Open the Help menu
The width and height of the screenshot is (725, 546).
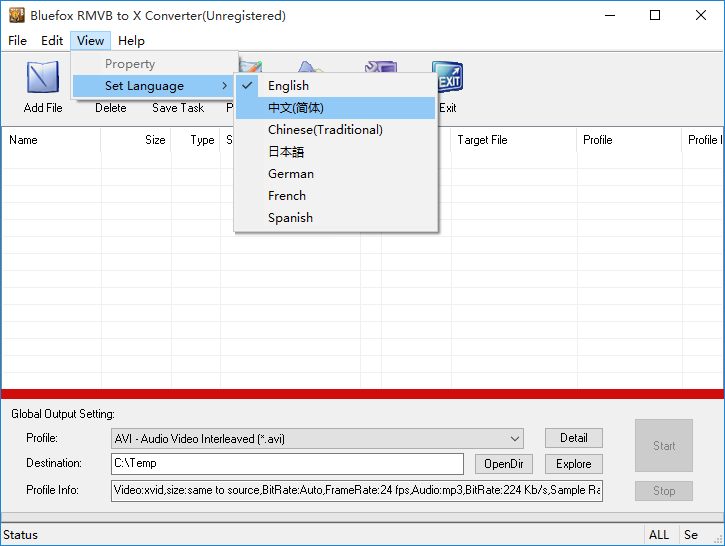coord(131,41)
